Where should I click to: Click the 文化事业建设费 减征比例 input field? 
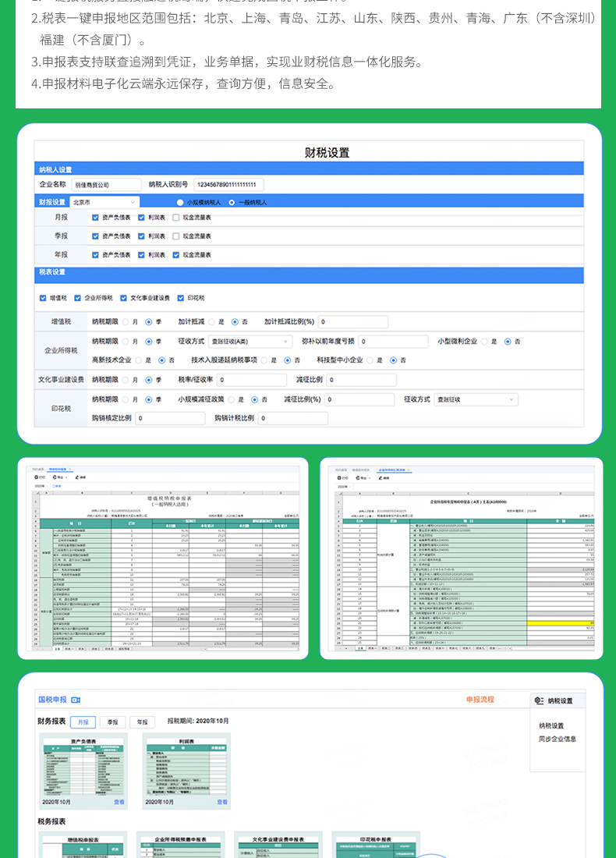[x=362, y=381]
